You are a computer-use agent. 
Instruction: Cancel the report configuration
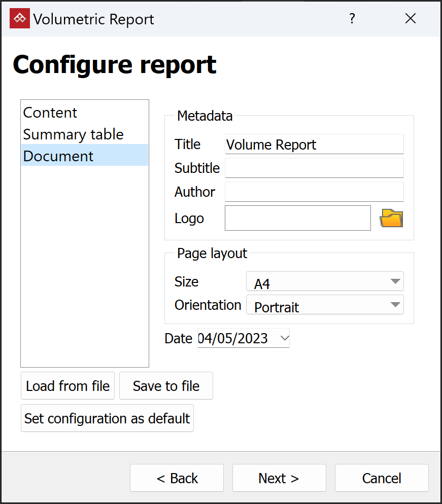(x=381, y=478)
